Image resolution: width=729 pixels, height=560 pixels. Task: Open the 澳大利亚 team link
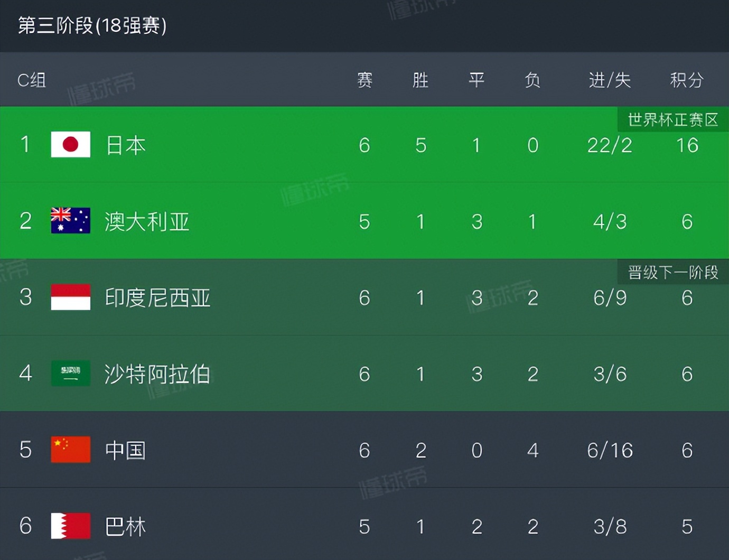coord(147,221)
